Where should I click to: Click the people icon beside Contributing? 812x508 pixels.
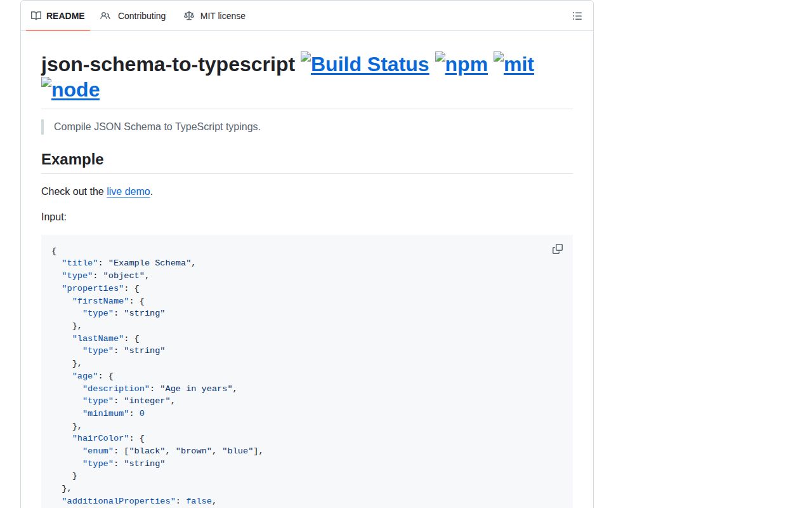pyautogui.click(x=105, y=16)
